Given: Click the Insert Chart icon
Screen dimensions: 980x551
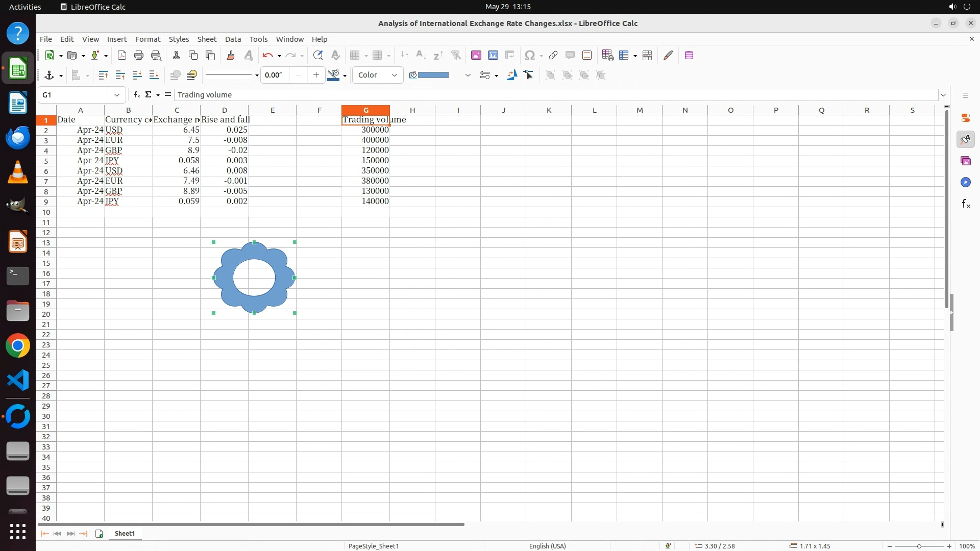Looking at the screenshot, I should pos(493,56).
